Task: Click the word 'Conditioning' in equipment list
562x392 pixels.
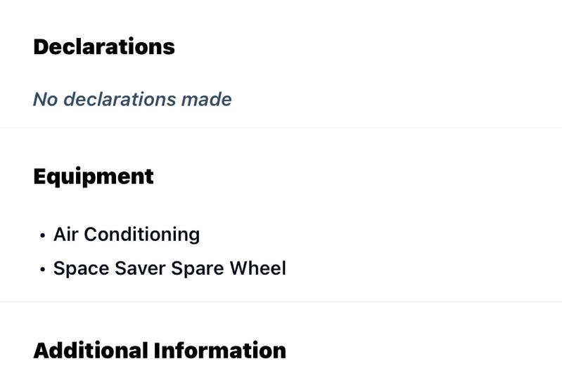Action: click(142, 235)
